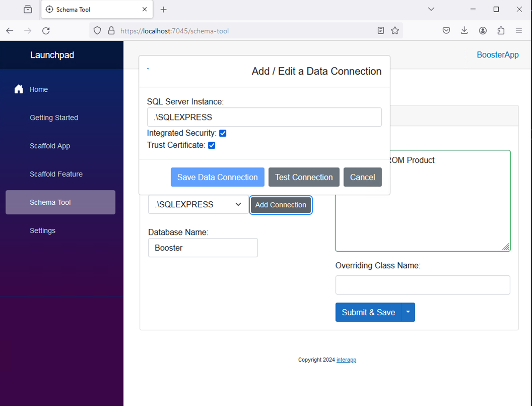The height and width of the screenshot is (406, 532).
Task: Open the Pocket save icon
Action: [446, 31]
